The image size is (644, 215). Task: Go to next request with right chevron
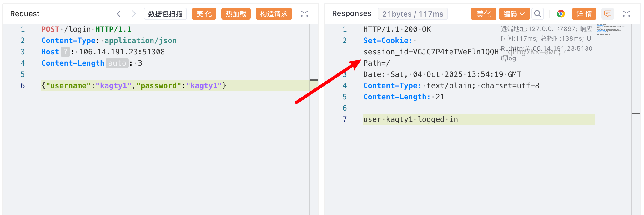(x=134, y=14)
